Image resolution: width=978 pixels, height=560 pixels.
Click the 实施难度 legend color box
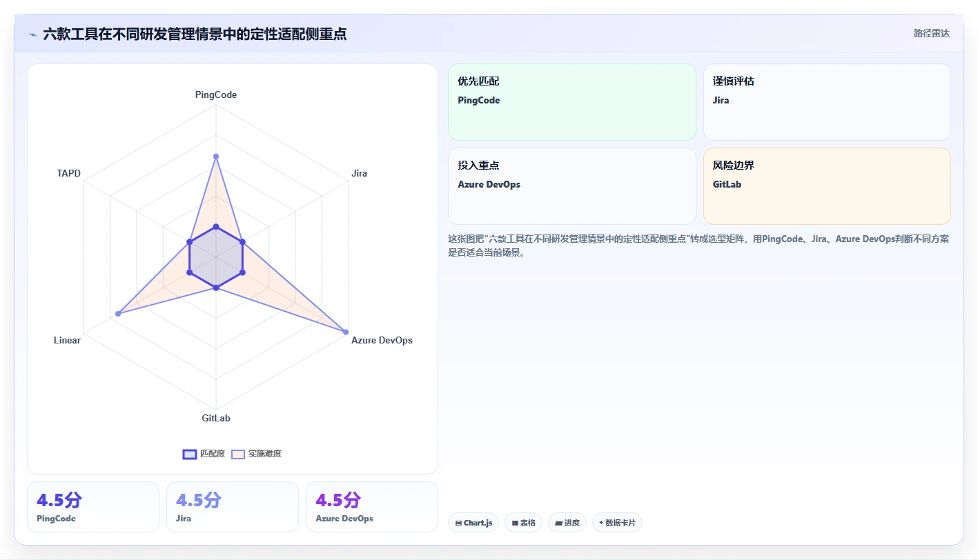tap(237, 454)
